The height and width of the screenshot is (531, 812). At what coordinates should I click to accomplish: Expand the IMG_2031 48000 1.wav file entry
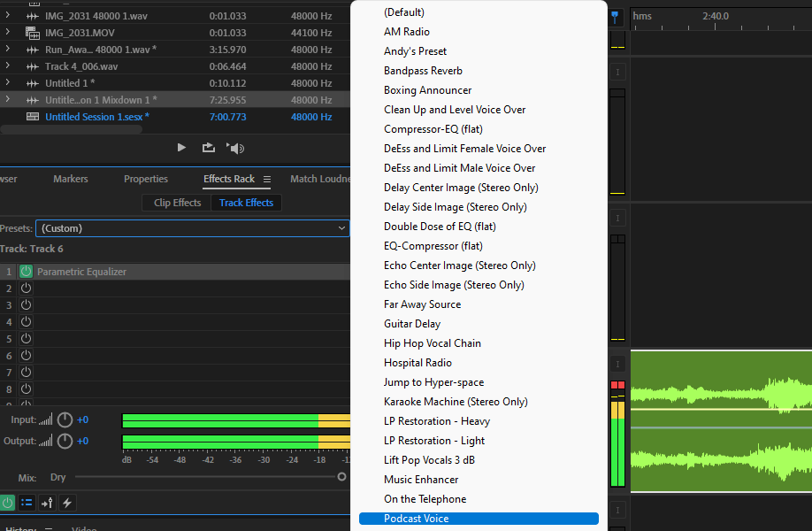7,16
